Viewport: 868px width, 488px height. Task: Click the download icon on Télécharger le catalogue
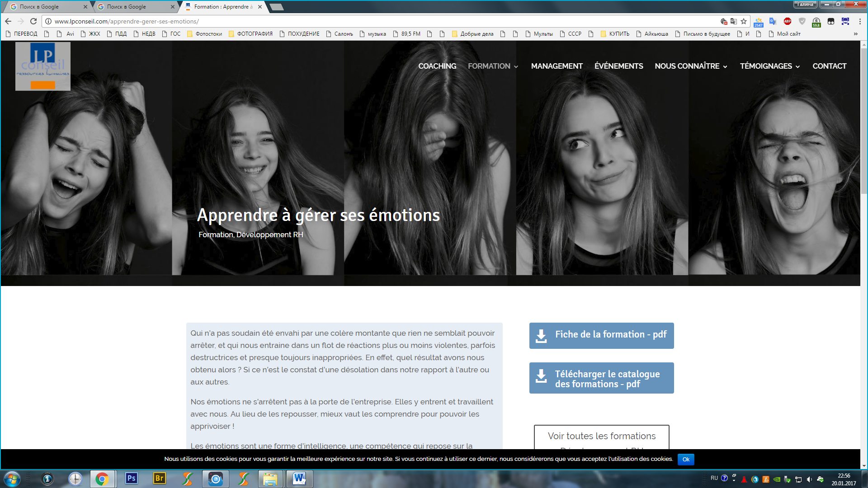tap(541, 376)
